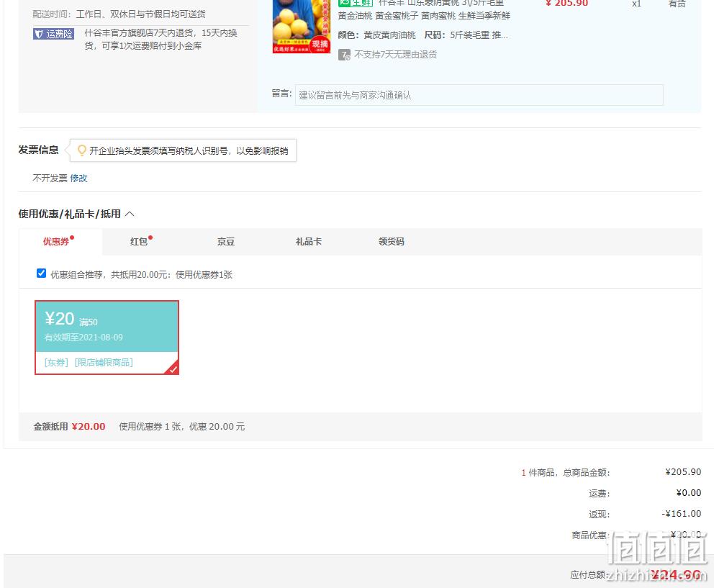The image size is (714, 588).
Task: Click 修改 to edit invoice settings
Action: [x=78, y=178]
